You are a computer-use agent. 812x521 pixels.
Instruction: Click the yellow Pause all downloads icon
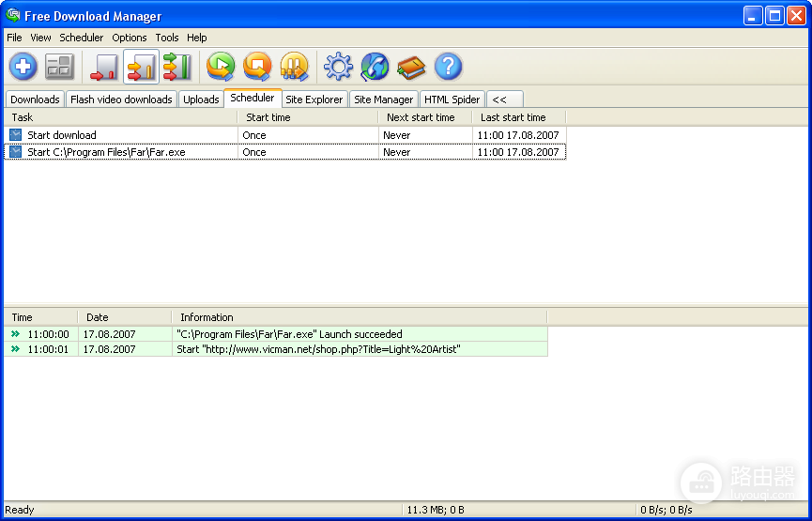[x=294, y=67]
